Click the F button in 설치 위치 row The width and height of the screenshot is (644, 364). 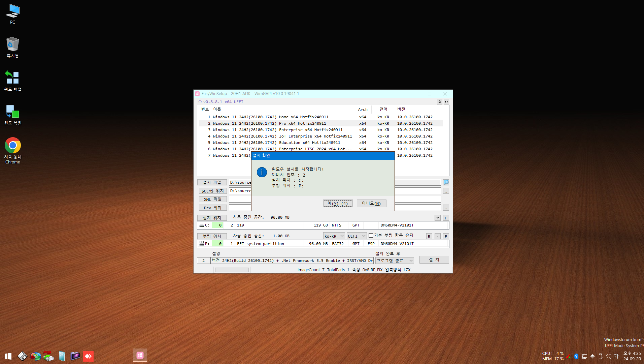pos(446,218)
